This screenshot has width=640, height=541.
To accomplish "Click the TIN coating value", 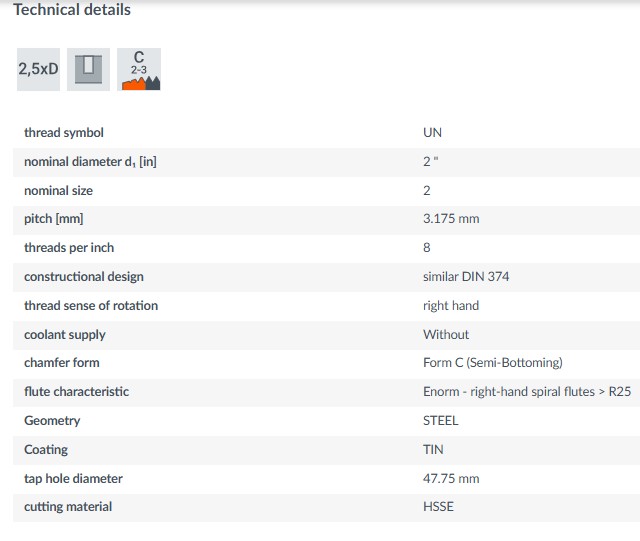I will [433, 450].
